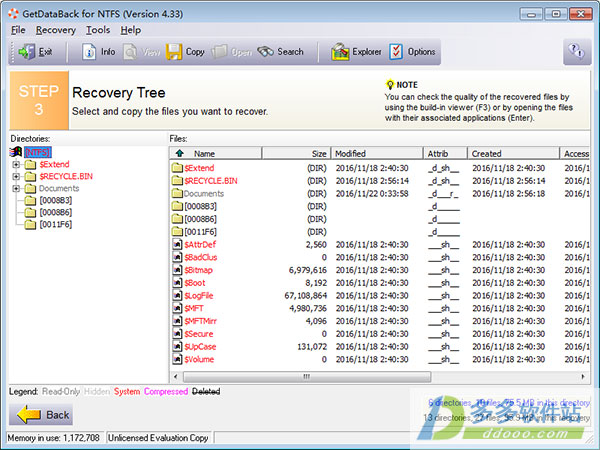Click the Open folder toolbar icon

(220, 52)
